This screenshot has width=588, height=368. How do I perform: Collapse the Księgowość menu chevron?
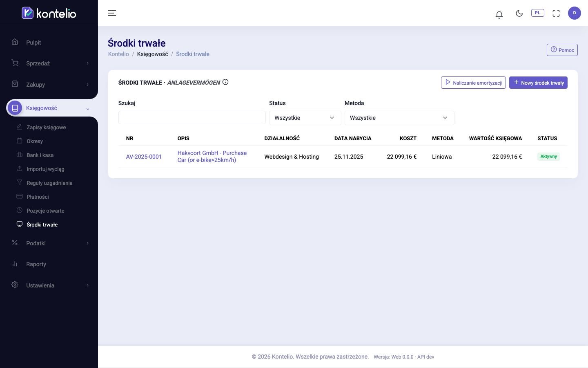click(x=87, y=109)
